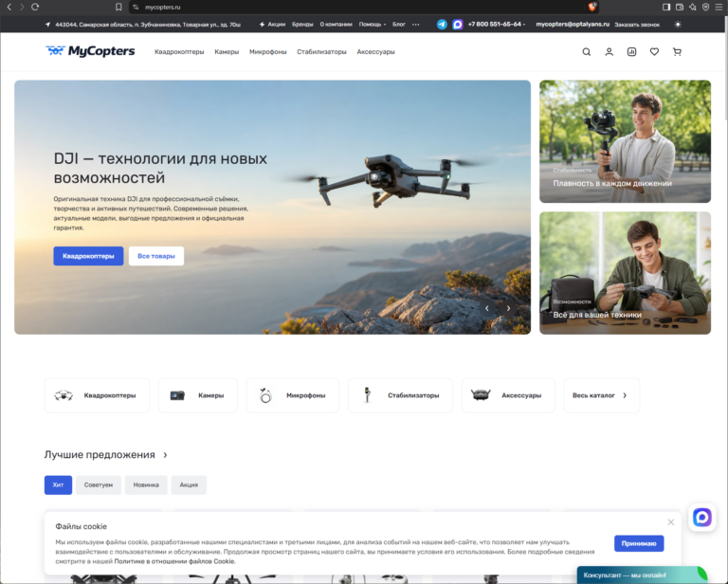This screenshot has width=728, height=584.
Task: Close the cookie notice with the X
Action: (x=671, y=522)
